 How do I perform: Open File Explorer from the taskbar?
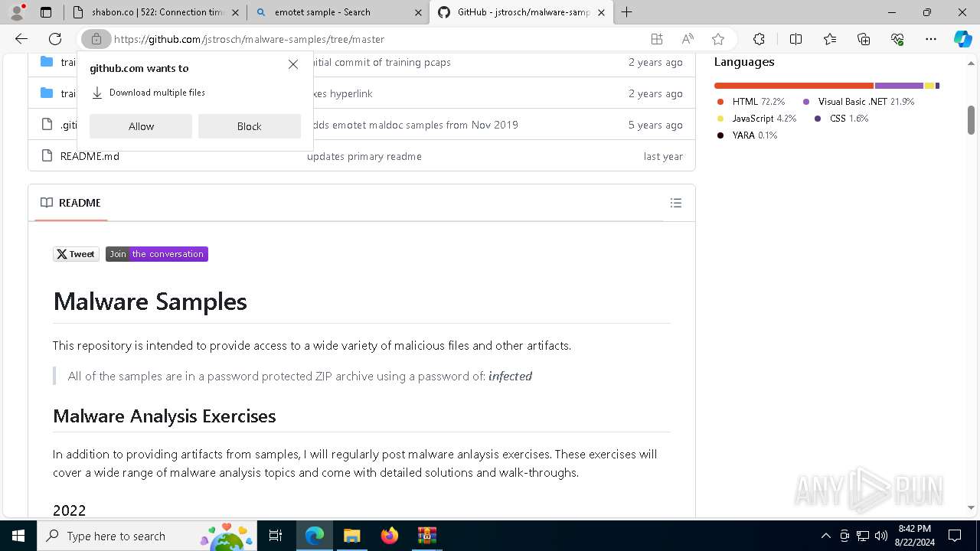351,536
